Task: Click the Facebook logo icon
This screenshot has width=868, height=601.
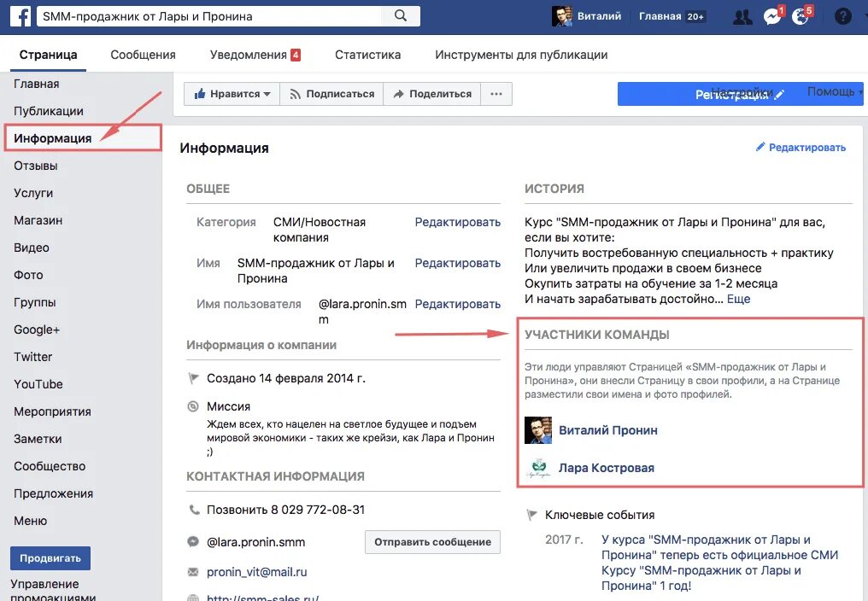Action: pos(21,16)
